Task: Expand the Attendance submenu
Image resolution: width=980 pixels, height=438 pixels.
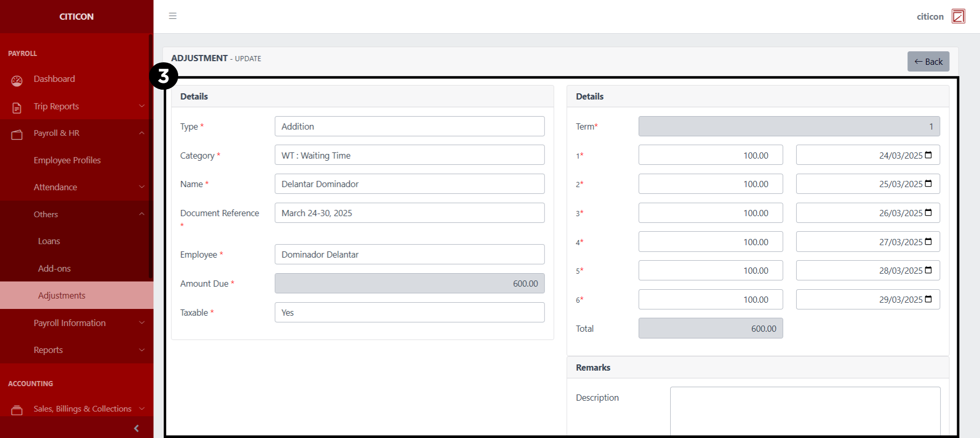Action: [x=141, y=187]
